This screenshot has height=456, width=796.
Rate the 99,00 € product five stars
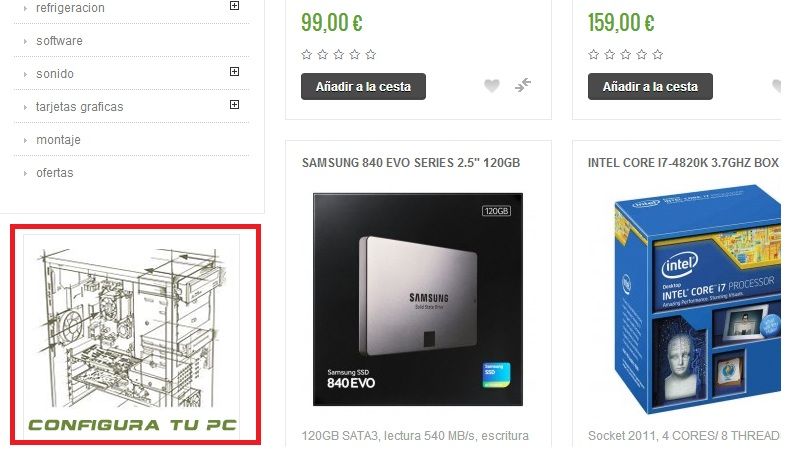point(371,54)
